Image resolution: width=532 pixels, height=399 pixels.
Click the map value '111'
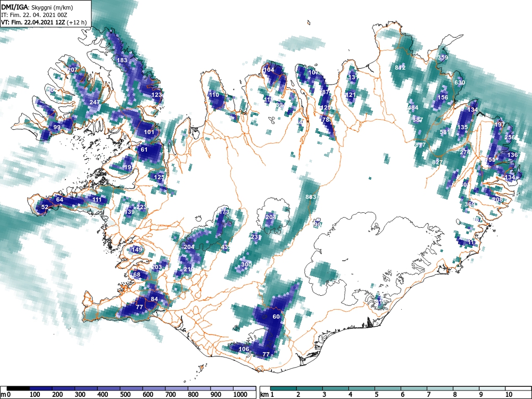[x=97, y=199]
